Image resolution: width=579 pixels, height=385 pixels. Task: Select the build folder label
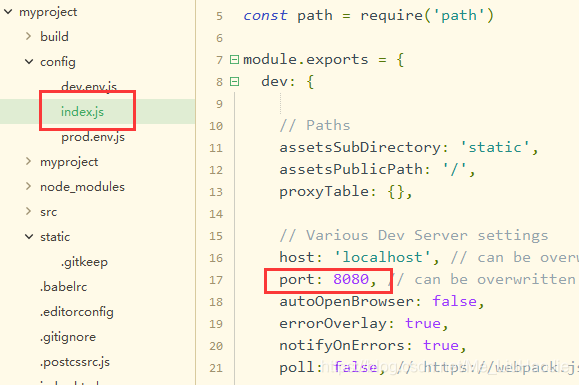click(54, 37)
